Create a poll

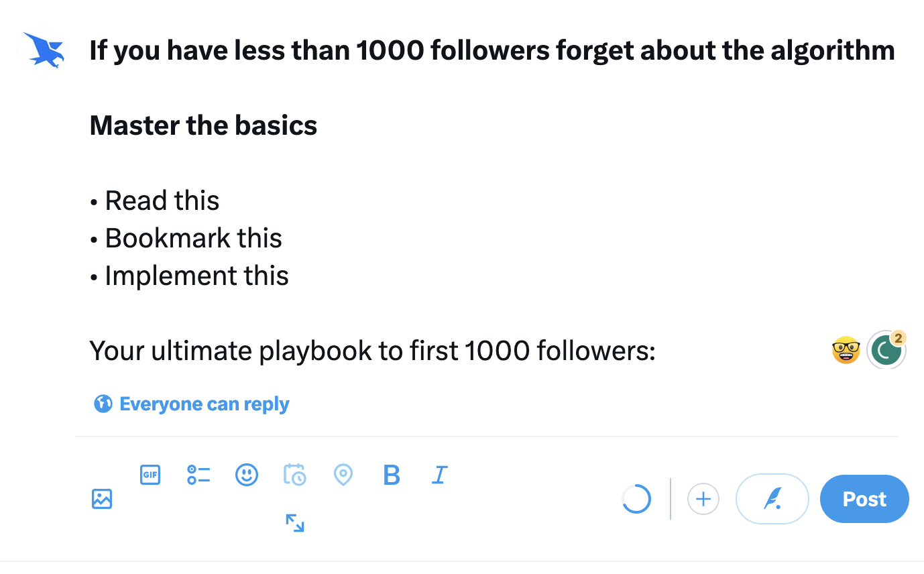point(198,475)
